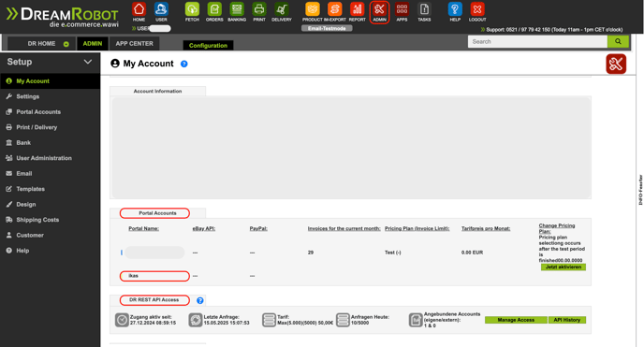The height and width of the screenshot is (347, 644).
Task: Open Bank in the sidebar
Action: 51,143
